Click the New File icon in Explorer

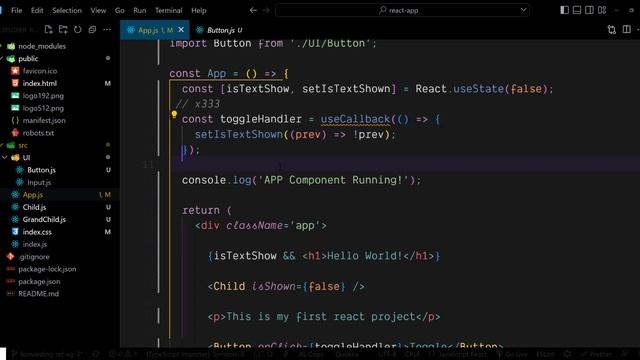[x=49, y=29]
